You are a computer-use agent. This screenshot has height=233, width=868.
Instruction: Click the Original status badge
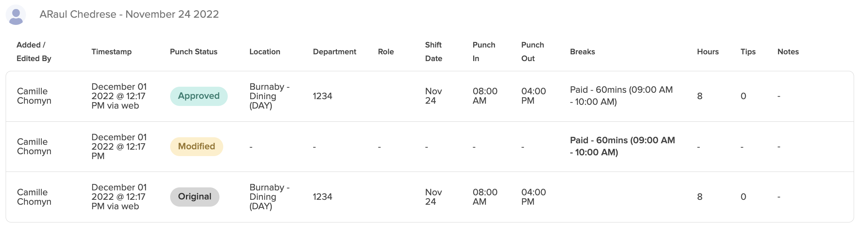[195, 197]
